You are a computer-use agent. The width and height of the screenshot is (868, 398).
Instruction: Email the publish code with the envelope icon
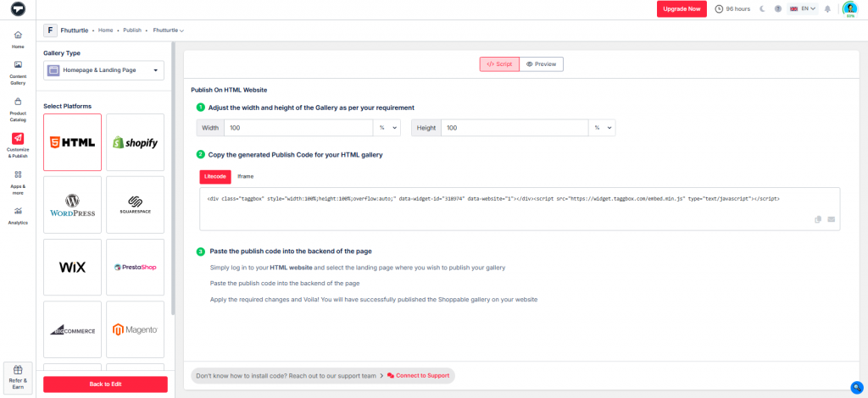(832, 219)
